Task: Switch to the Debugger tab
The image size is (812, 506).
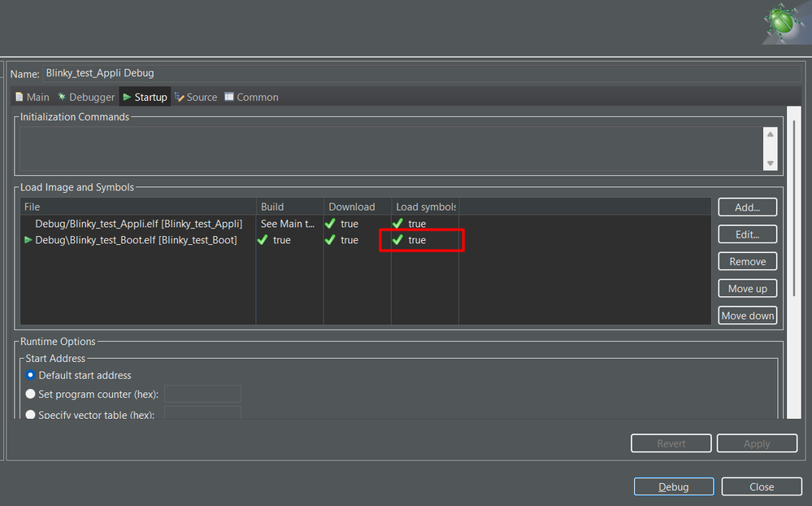Action: 86,97
